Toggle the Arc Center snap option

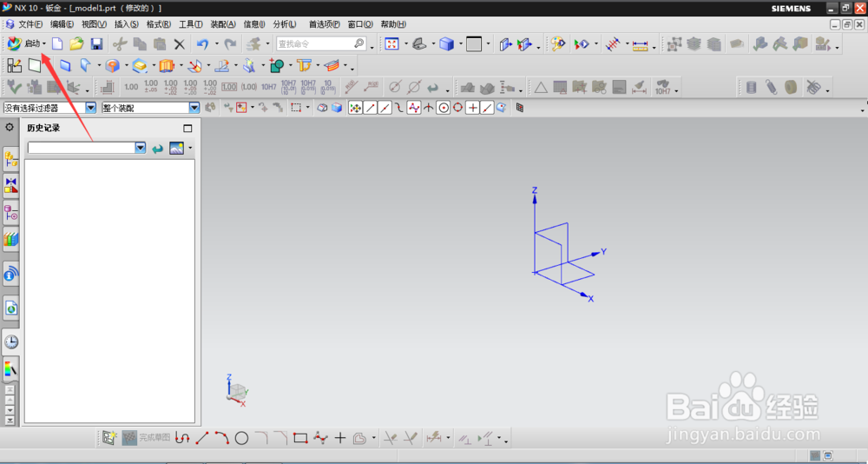click(443, 108)
